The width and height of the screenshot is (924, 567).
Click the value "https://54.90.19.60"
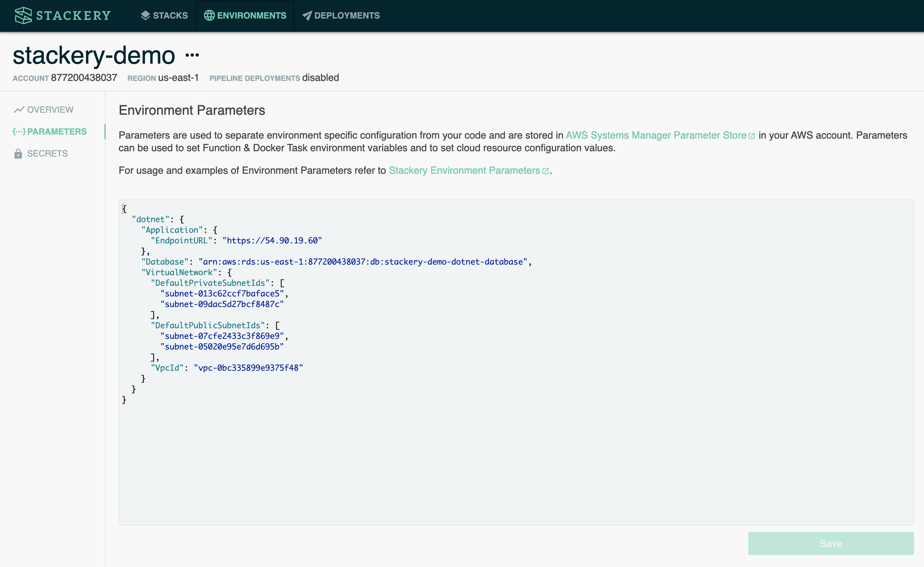[272, 240]
